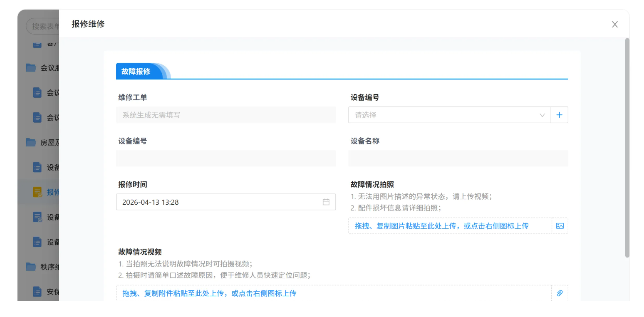Click the 维修工单 system-generated field

coord(225,115)
